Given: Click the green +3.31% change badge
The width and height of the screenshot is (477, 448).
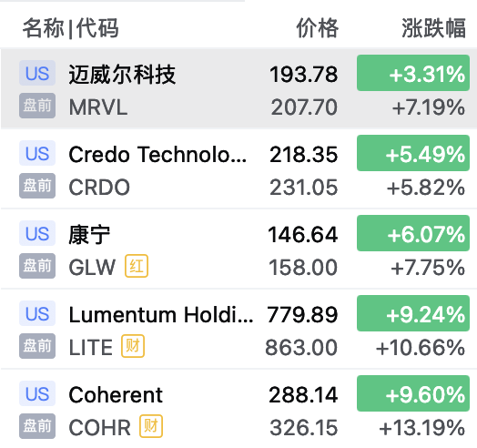Looking at the screenshot, I should (x=413, y=73).
